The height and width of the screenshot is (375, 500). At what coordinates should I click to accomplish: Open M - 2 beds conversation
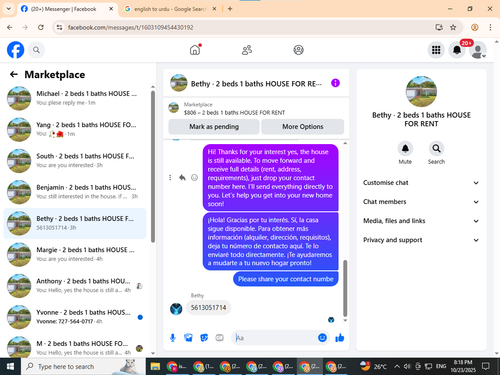[75, 347]
